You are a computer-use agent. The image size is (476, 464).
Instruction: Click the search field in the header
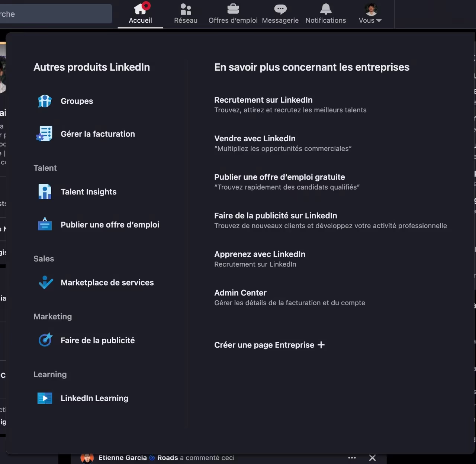[56, 14]
